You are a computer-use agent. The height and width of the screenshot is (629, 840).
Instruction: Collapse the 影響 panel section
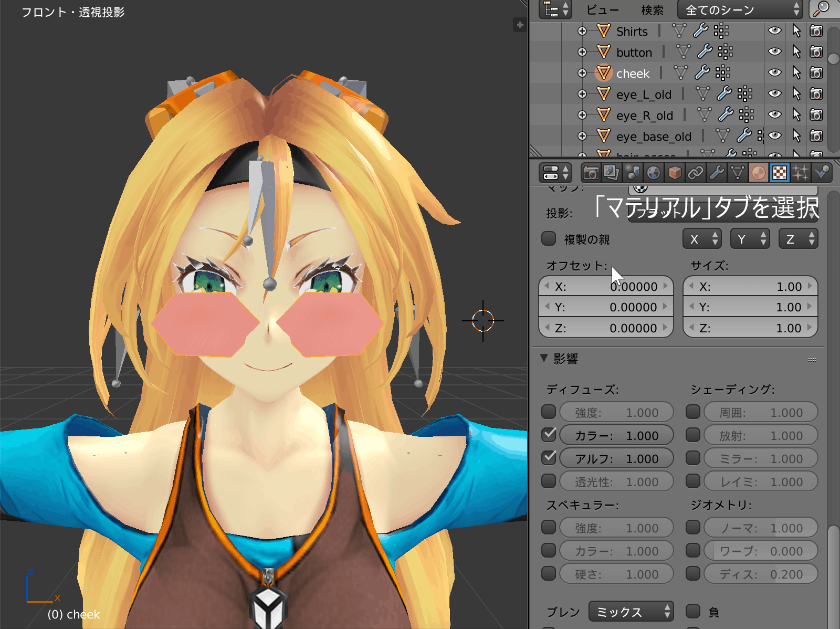pos(544,359)
